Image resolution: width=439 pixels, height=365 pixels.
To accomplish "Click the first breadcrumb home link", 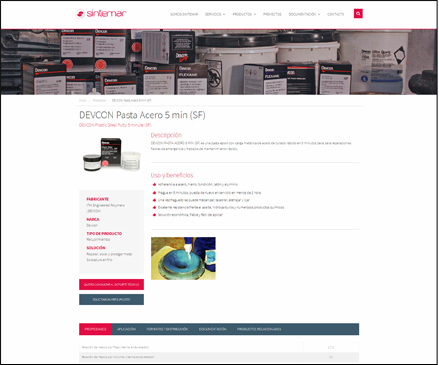I will [x=82, y=100].
